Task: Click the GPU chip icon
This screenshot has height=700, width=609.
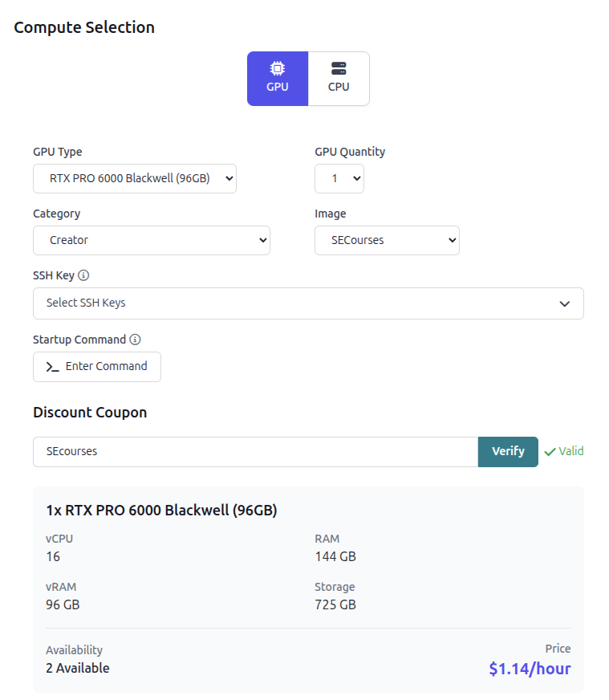Action: coord(278,69)
